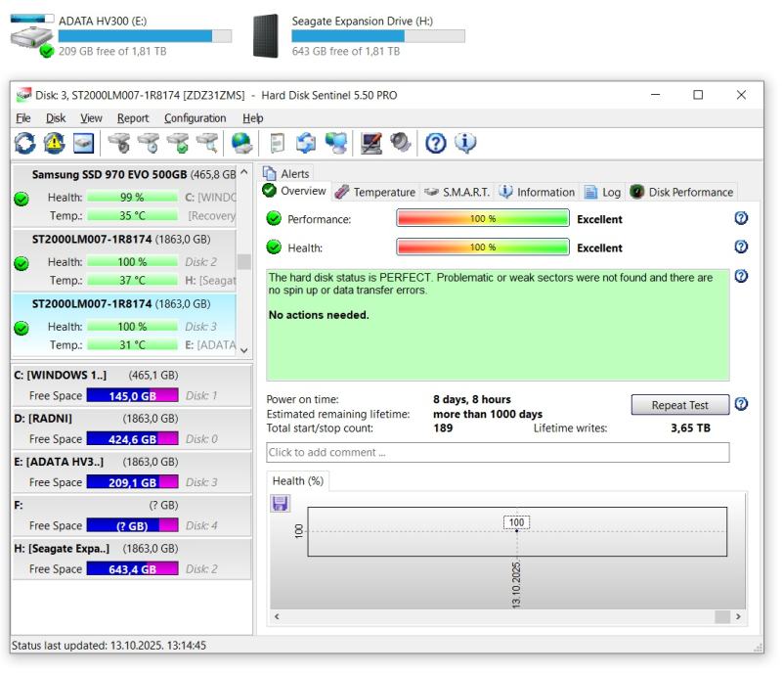784x675 pixels.
Task: Click the info bubble icon in the toolbar
Action: 465,143
